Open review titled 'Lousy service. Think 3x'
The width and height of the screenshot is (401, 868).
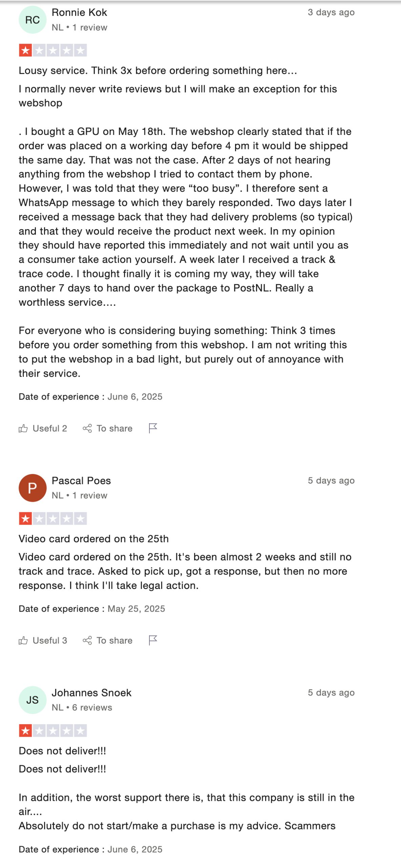pyautogui.click(x=158, y=71)
